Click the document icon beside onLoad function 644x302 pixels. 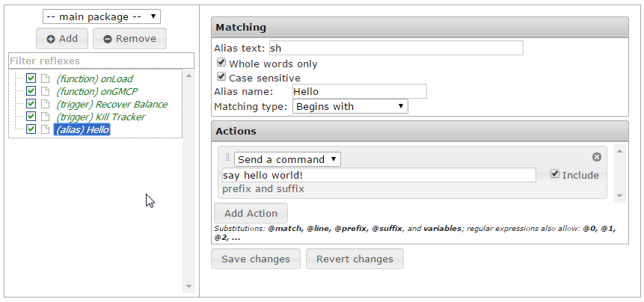[45, 78]
